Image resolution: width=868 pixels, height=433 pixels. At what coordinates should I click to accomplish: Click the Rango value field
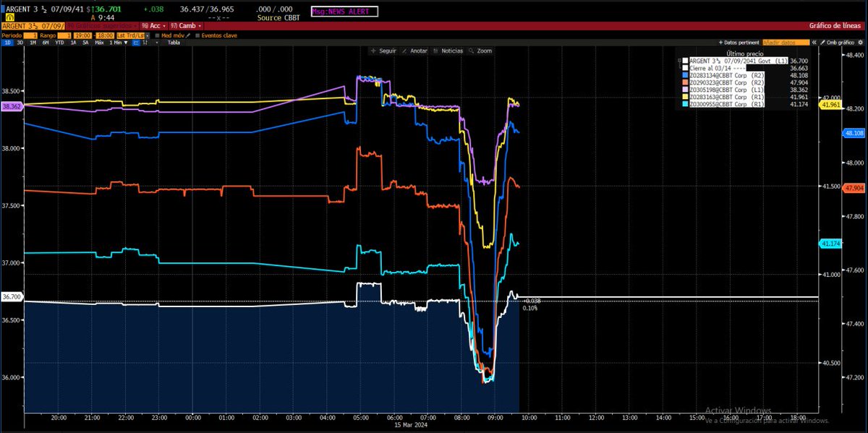64,35
